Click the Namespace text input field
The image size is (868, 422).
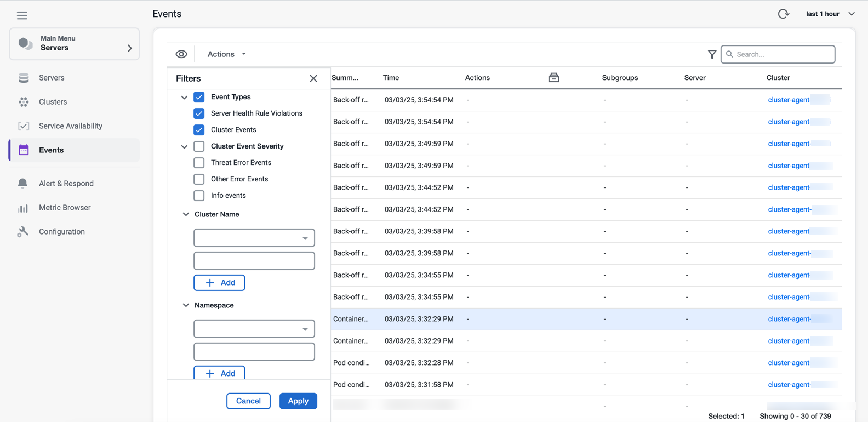click(x=254, y=352)
